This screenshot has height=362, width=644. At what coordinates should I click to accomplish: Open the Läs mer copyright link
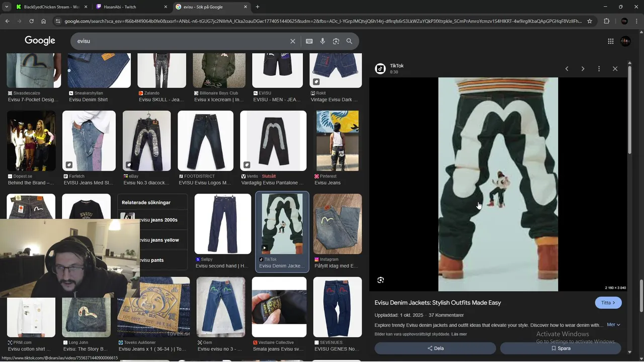[459, 334]
